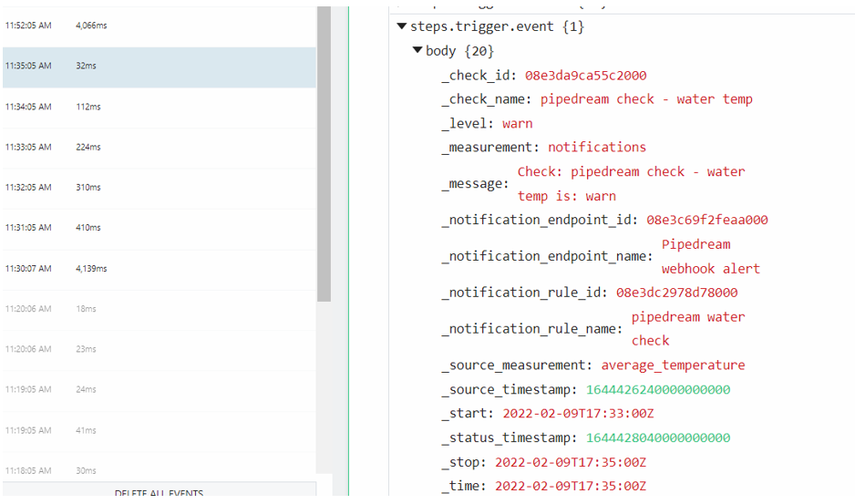This screenshot has width=855, height=504.
Task: Collapse the steps.trigger.event node
Action: [402, 26]
